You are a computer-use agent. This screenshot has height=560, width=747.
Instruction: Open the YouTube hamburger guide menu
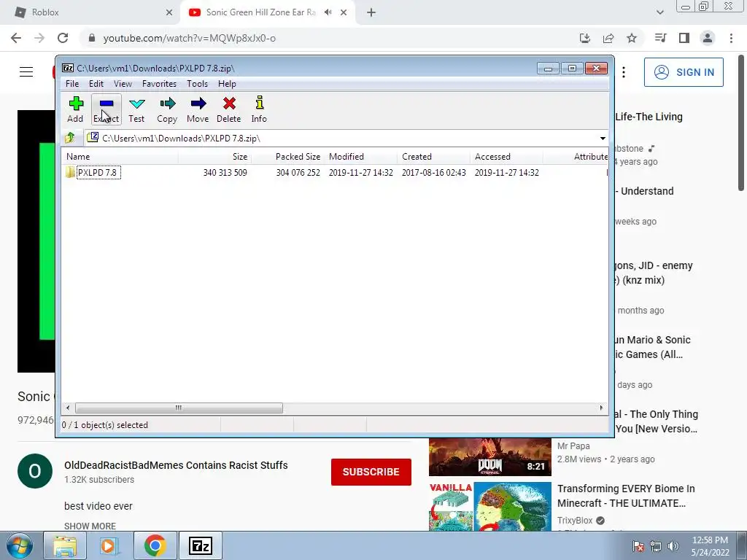(x=26, y=72)
